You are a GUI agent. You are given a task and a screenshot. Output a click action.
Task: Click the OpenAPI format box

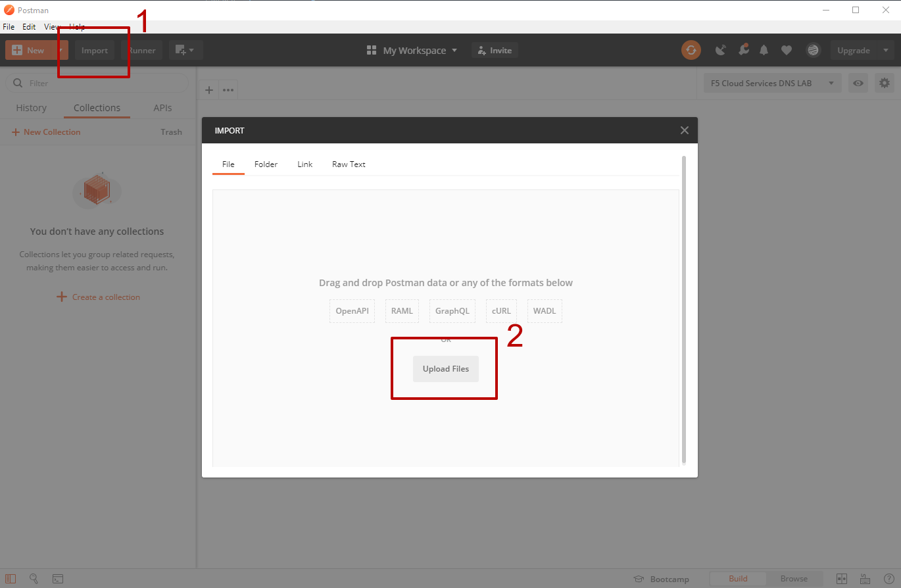pyautogui.click(x=352, y=311)
